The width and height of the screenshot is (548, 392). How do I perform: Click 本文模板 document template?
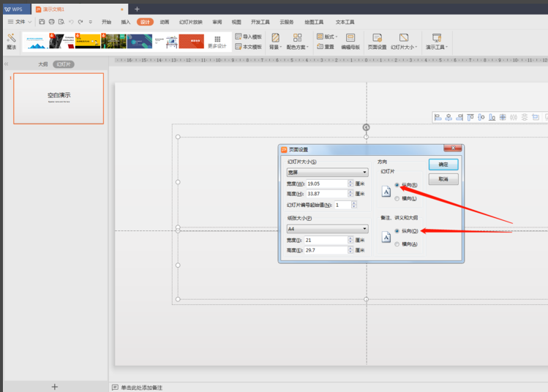(x=249, y=47)
